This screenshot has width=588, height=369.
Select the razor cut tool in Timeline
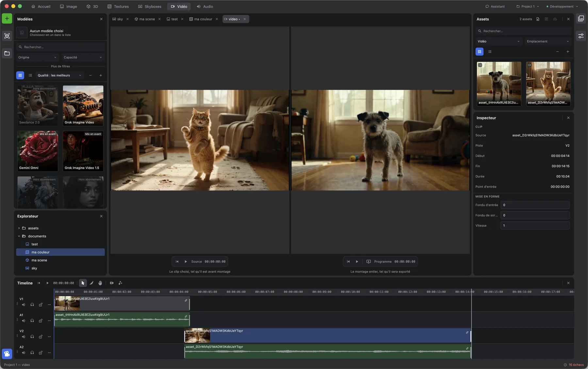tap(91, 283)
